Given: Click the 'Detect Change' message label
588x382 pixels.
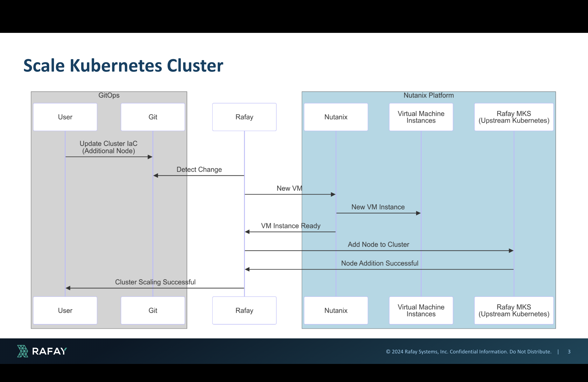Looking at the screenshot, I should [x=199, y=169].
